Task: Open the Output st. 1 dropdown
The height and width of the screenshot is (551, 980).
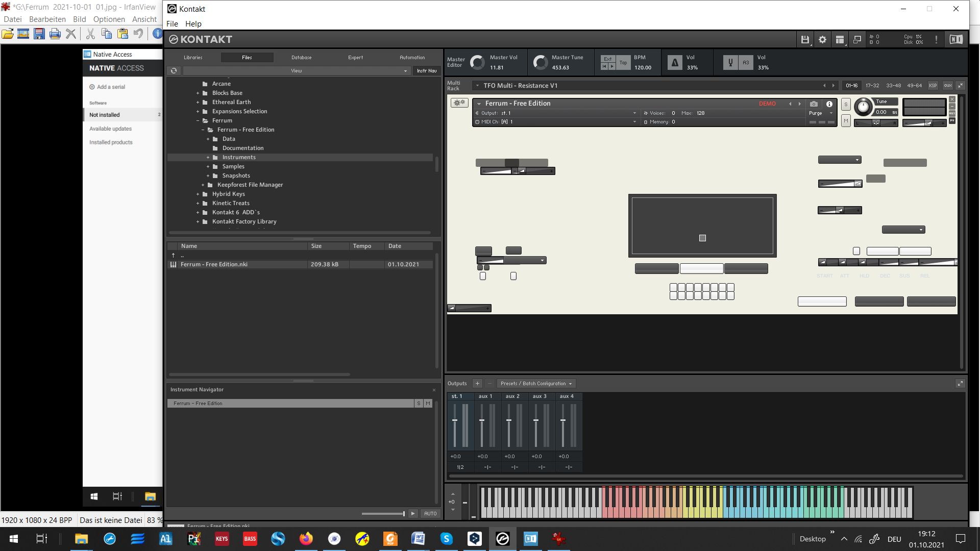Action: (x=556, y=113)
